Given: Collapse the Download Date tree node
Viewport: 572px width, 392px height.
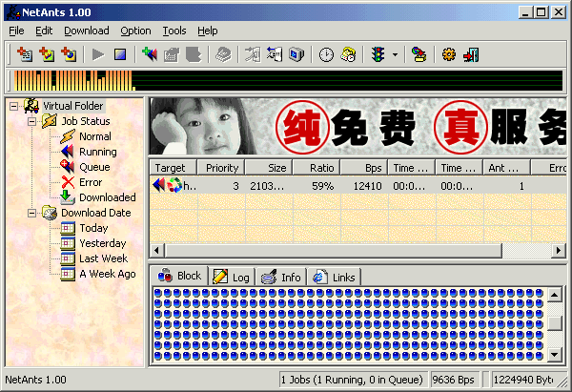Looking at the screenshot, I should [x=30, y=213].
